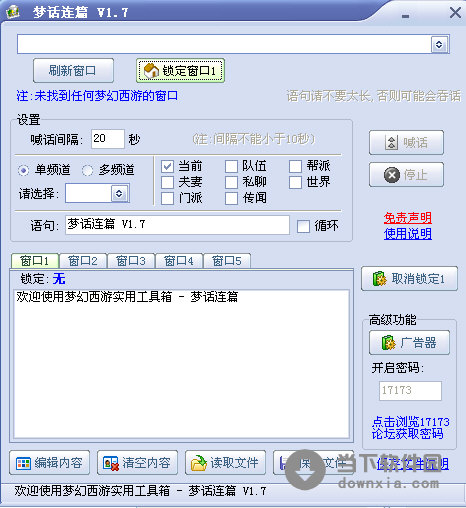Click the bottom status bar welcome text

click(x=140, y=491)
